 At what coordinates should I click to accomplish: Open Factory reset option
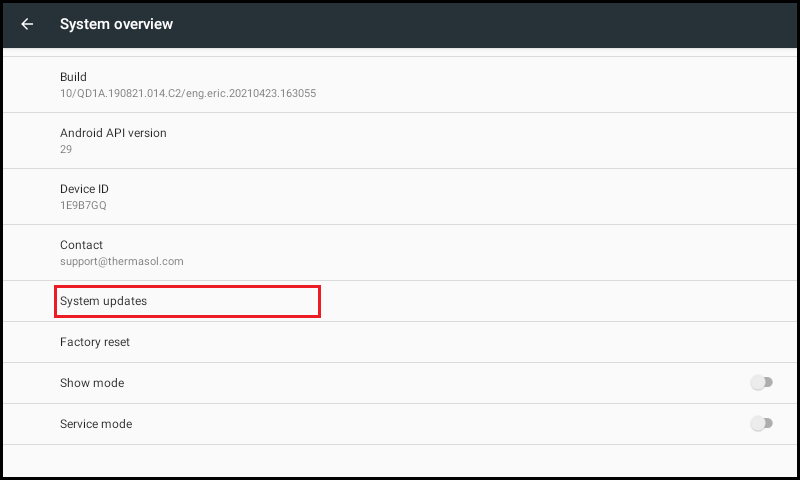[x=400, y=342]
